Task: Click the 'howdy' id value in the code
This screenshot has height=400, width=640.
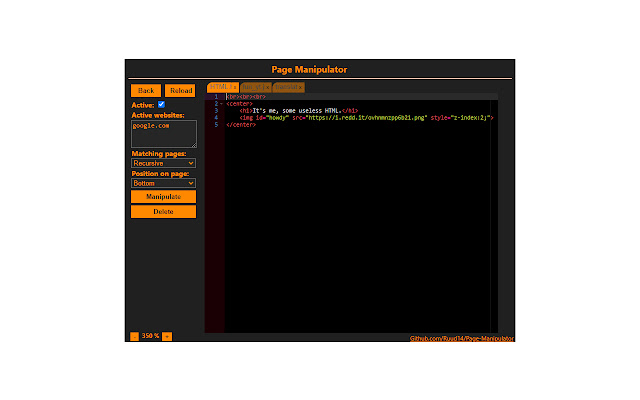Action: pos(277,118)
